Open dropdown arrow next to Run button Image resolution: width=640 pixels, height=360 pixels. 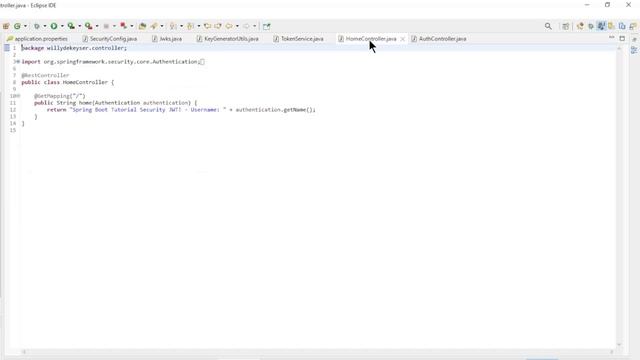(62, 26)
